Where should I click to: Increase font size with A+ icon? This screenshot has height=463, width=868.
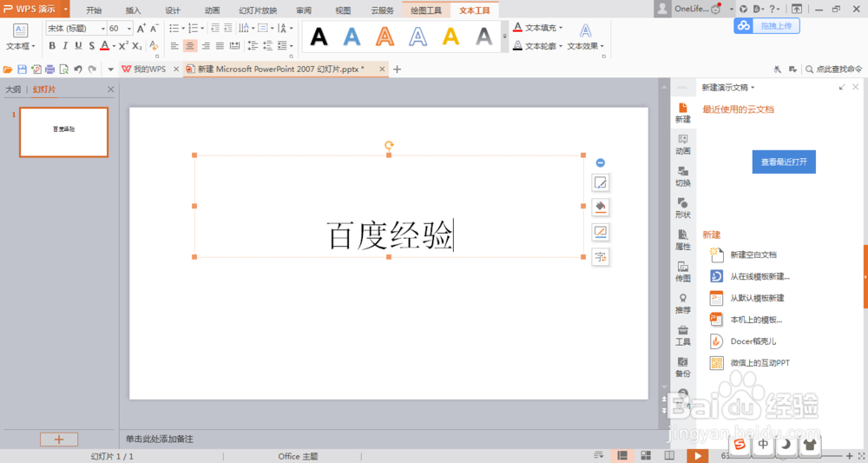[x=141, y=29]
